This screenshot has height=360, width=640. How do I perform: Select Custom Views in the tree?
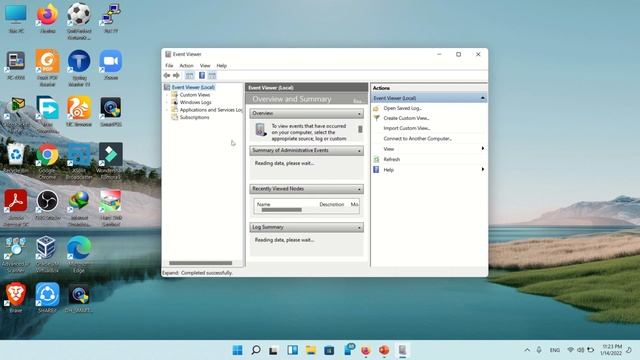click(195, 95)
